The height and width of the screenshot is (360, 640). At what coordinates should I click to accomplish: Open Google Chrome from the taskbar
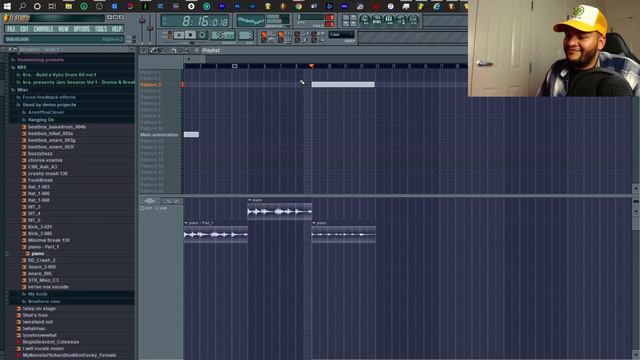click(298, 6)
